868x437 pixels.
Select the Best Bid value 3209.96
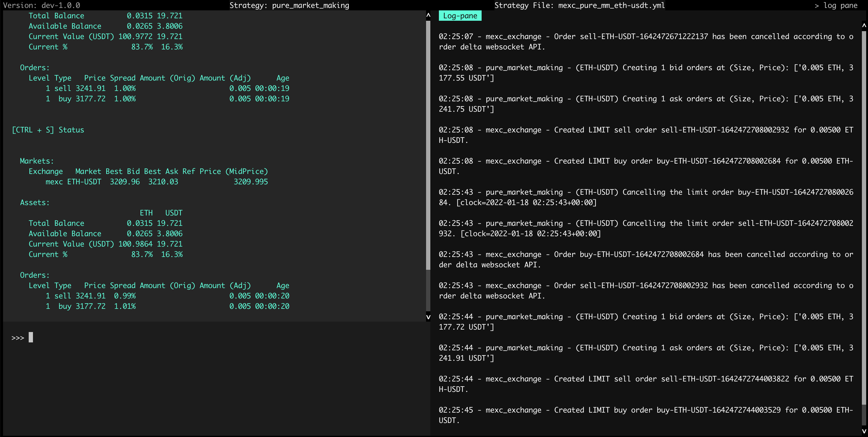click(125, 182)
